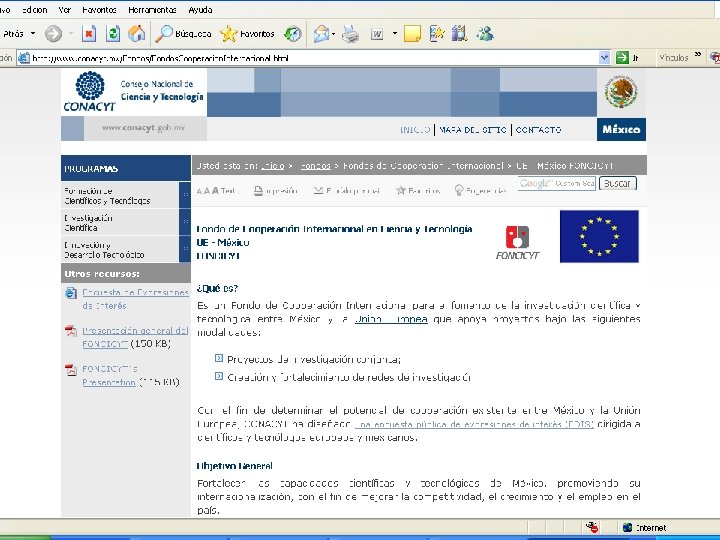Open the encuesta pública de expresiones link
The image size is (720, 540).
tap(474, 424)
